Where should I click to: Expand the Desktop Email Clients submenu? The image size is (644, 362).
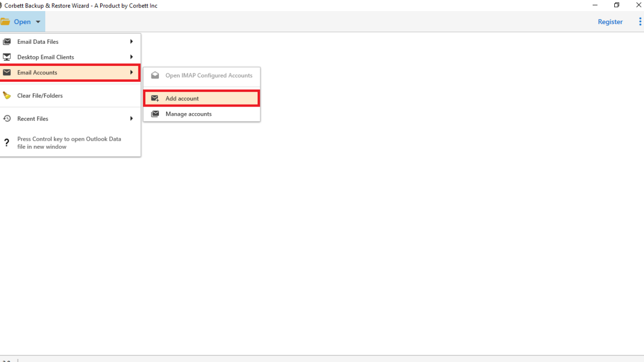pos(131,57)
